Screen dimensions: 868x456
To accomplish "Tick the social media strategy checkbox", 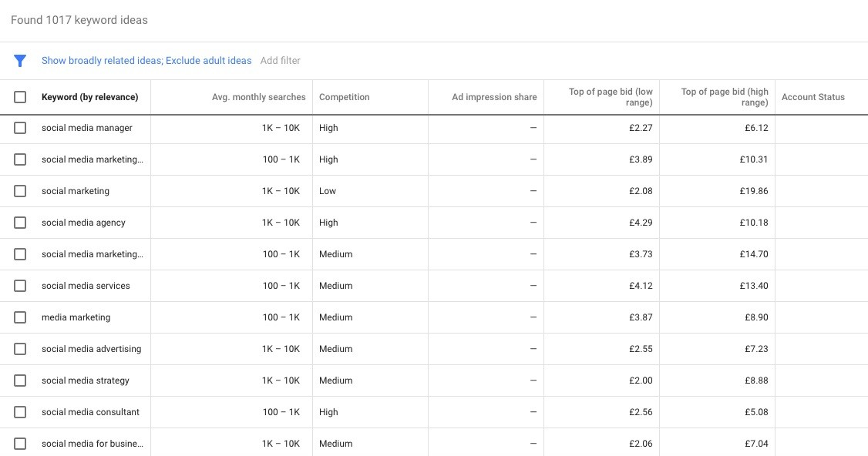I will (x=20, y=381).
